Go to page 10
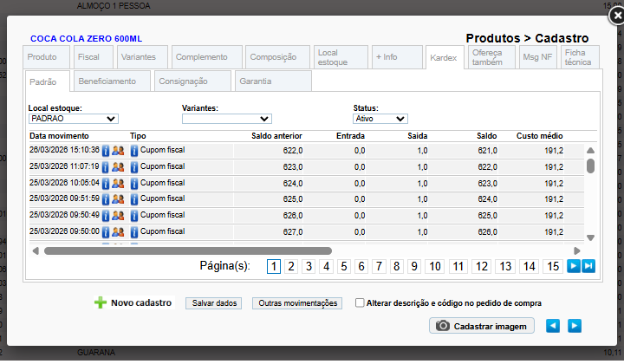Screen dimensions: 624x364 click(435, 266)
